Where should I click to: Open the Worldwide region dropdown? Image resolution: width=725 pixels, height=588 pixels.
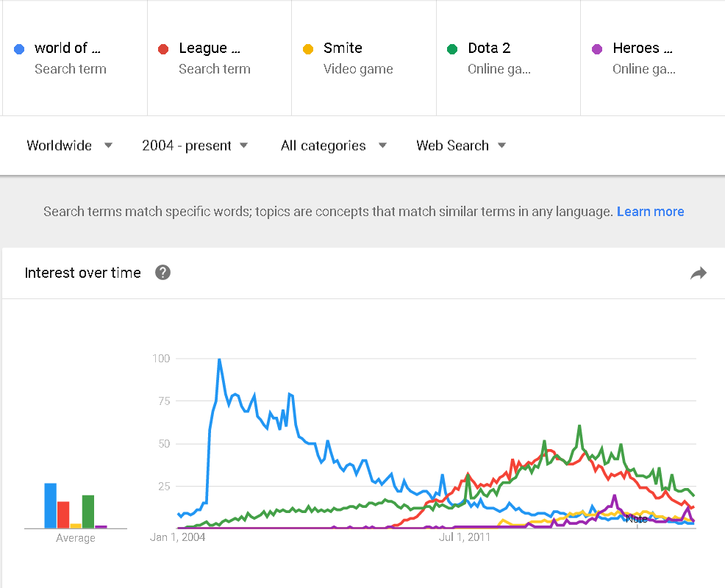[70, 146]
